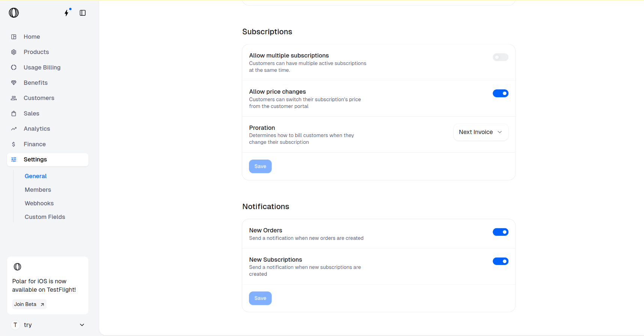
Task: Open the Webhooks settings page
Action: coord(39,203)
